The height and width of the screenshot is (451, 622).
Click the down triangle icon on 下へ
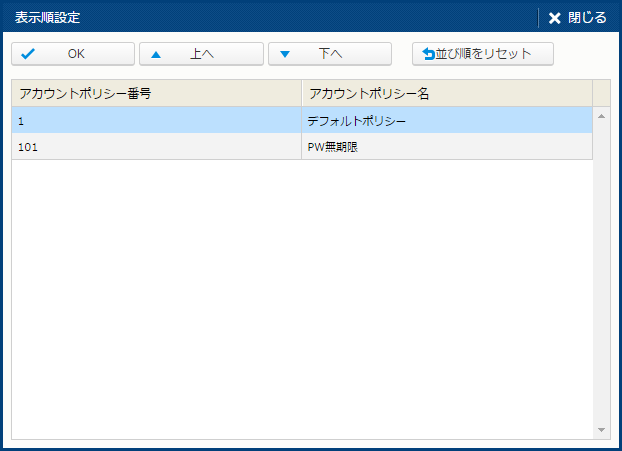[285, 54]
